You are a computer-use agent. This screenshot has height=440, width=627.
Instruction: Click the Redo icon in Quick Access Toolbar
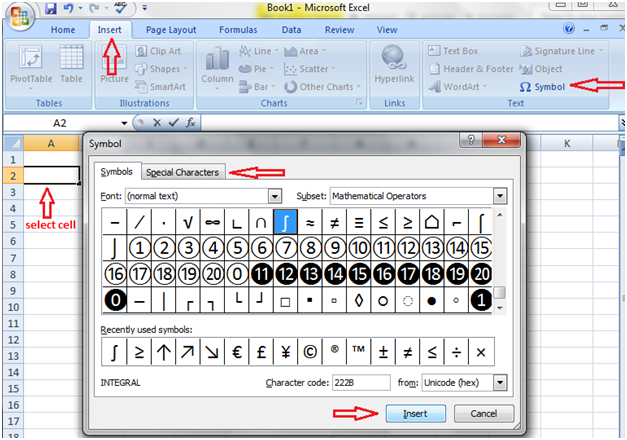point(94,8)
